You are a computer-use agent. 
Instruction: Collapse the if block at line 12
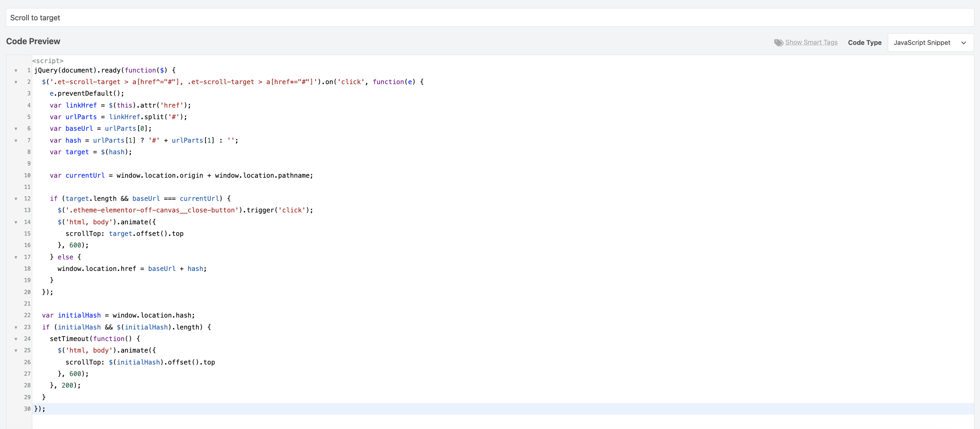pos(16,198)
